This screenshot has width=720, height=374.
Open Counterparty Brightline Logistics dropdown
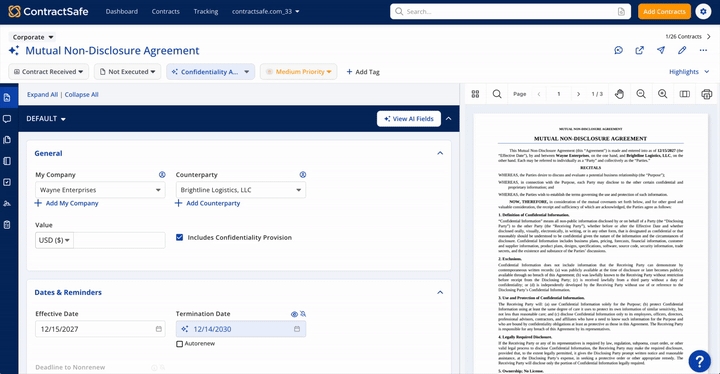(x=241, y=190)
